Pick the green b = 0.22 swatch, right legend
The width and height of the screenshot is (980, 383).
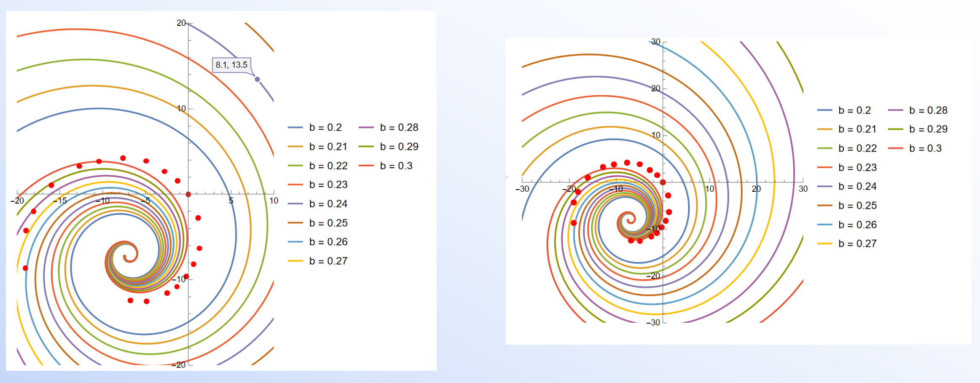[x=824, y=148]
